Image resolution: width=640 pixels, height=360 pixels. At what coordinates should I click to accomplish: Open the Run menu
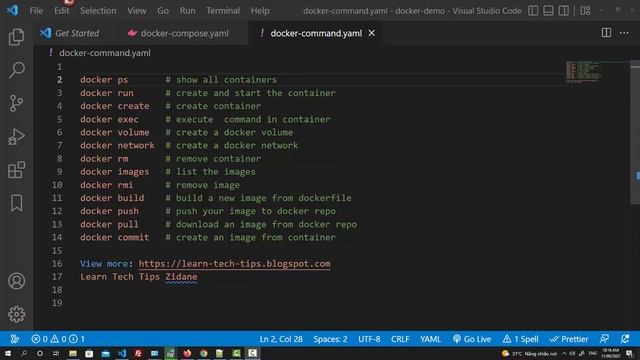[x=187, y=11]
